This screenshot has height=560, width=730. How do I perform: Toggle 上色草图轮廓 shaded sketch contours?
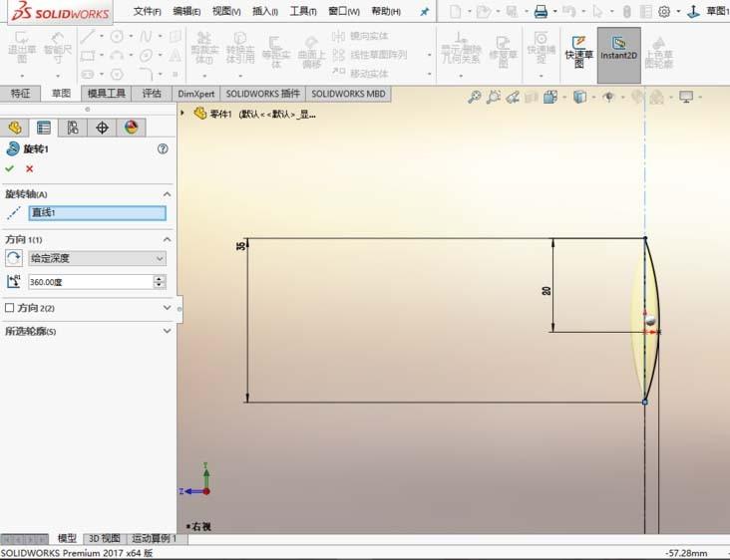pyautogui.click(x=659, y=51)
